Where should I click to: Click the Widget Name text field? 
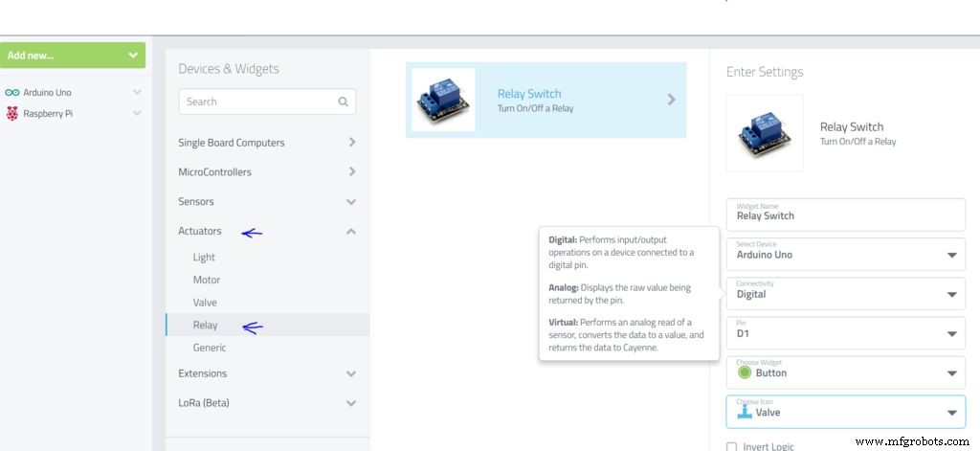point(845,215)
